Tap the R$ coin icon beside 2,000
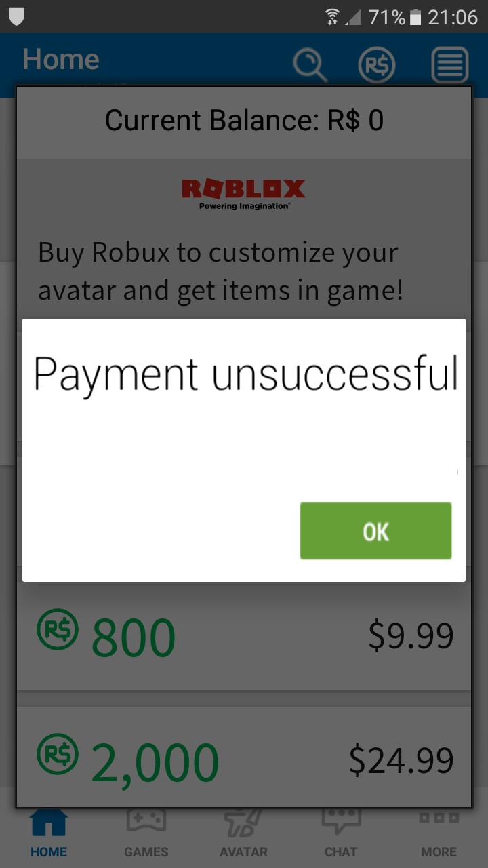Screen dimensions: 488x868 pyautogui.click(x=58, y=756)
